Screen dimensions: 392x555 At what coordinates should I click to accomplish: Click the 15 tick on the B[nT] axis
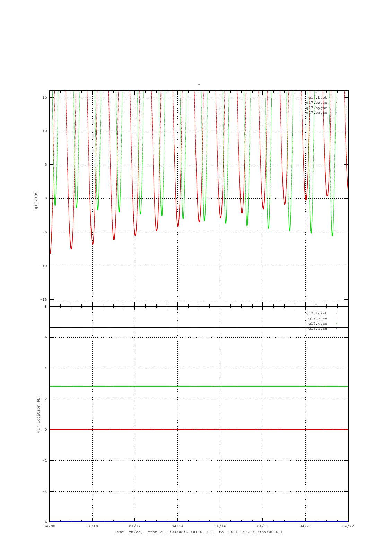click(45, 97)
